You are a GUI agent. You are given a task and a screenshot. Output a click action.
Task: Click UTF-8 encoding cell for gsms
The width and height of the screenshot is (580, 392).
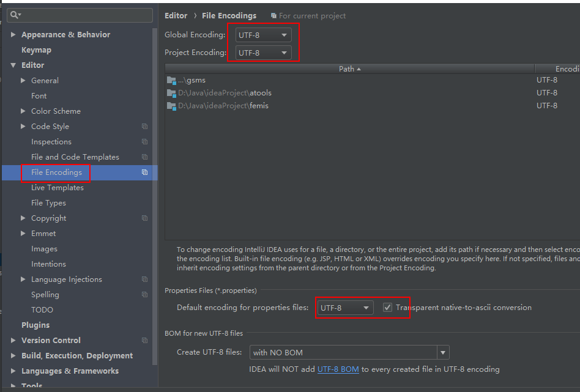[x=547, y=80]
